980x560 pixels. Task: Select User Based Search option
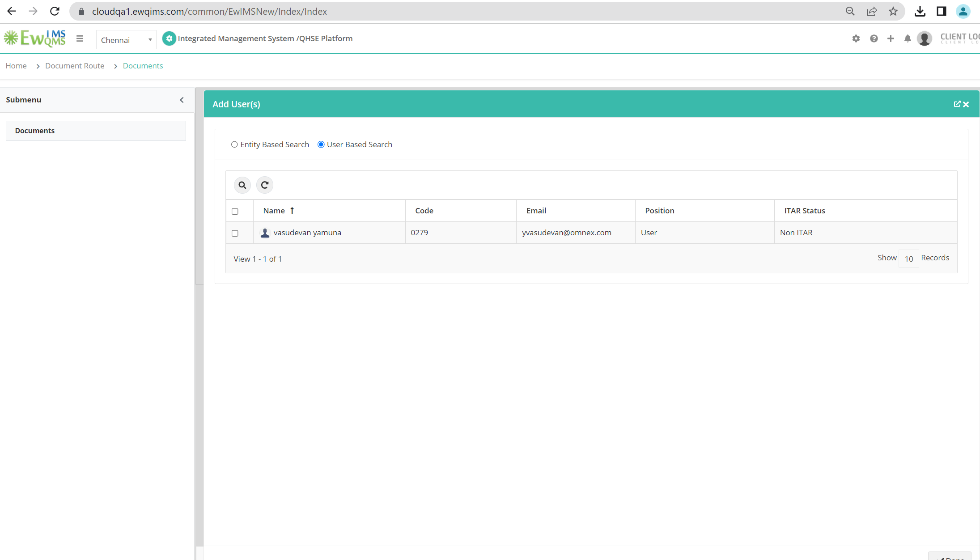pyautogui.click(x=321, y=144)
